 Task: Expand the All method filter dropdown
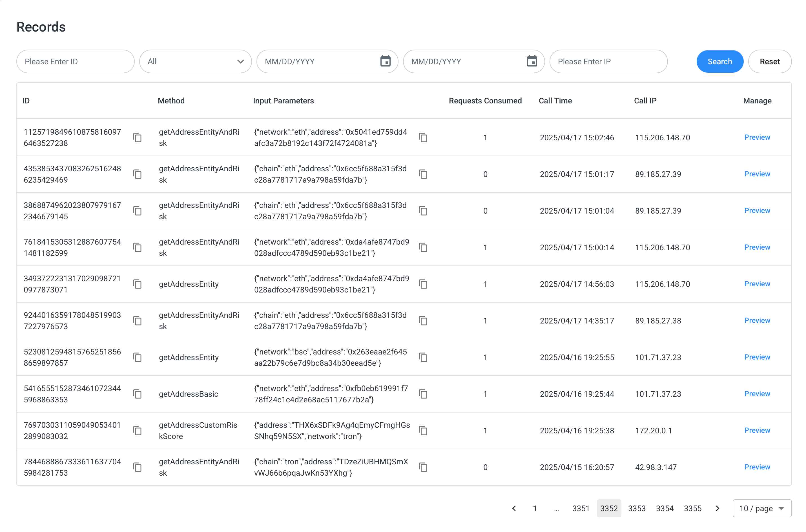coord(196,61)
